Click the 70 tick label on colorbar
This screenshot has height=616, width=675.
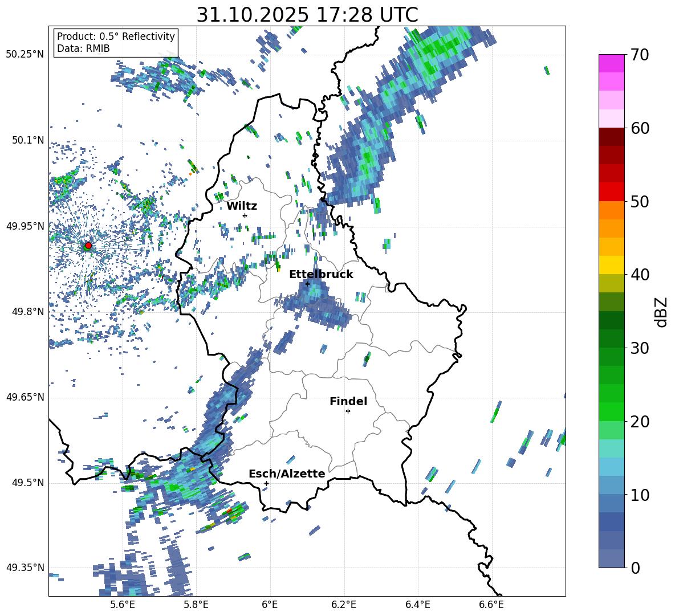click(640, 55)
